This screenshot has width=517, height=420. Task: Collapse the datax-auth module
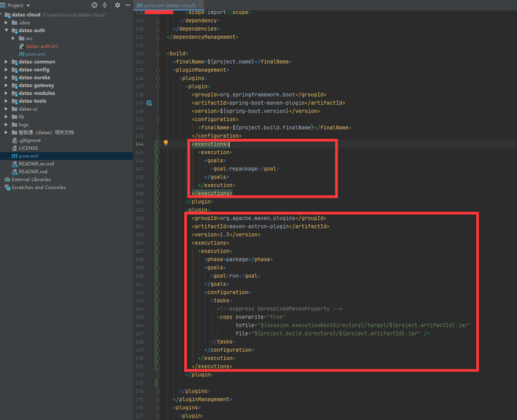[7, 31]
